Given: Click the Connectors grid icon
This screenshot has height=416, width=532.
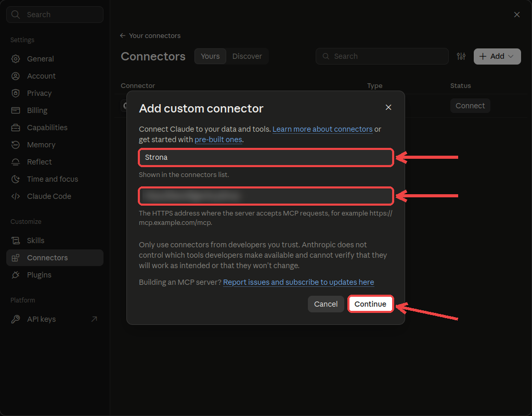Looking at the screenshot, I should pyautogui.click(x=16, y=258).
